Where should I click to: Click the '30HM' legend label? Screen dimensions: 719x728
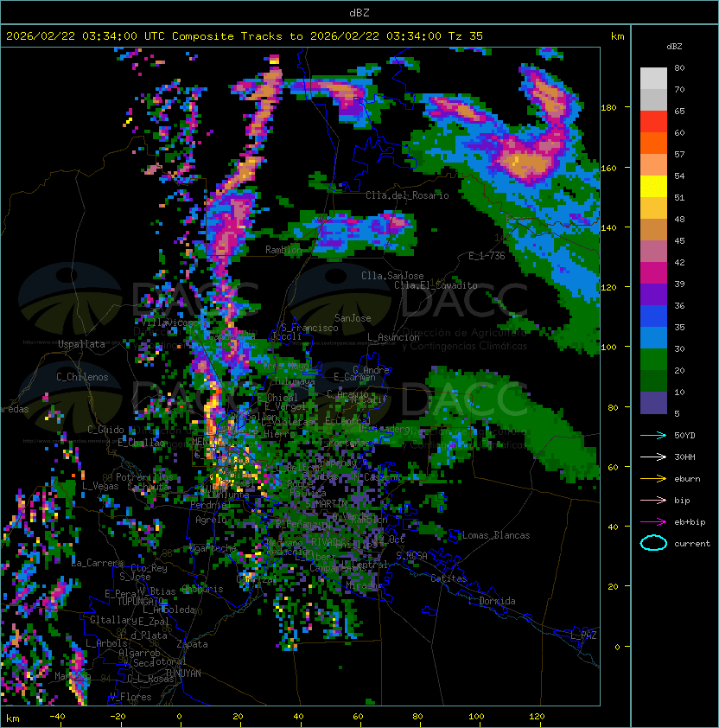tap(684, 457)
